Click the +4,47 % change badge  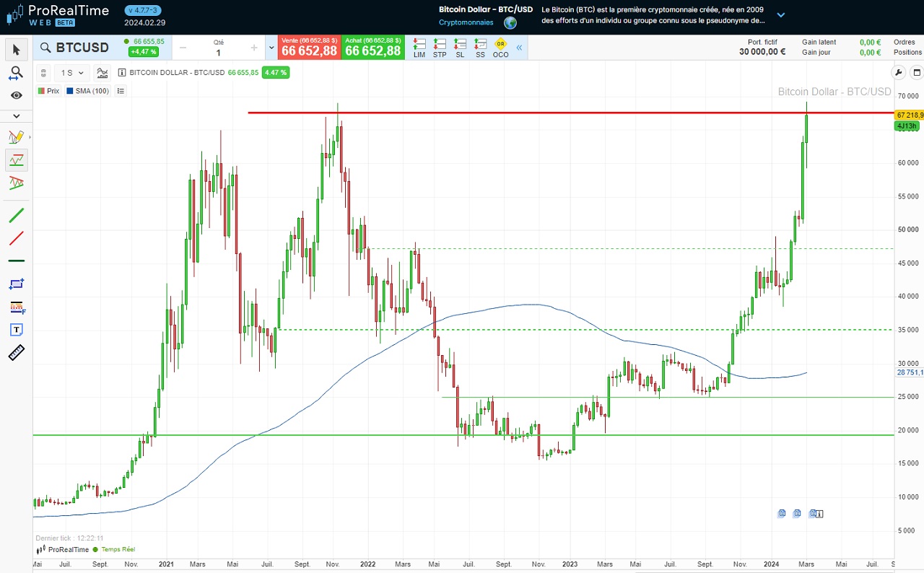[144, 52]
